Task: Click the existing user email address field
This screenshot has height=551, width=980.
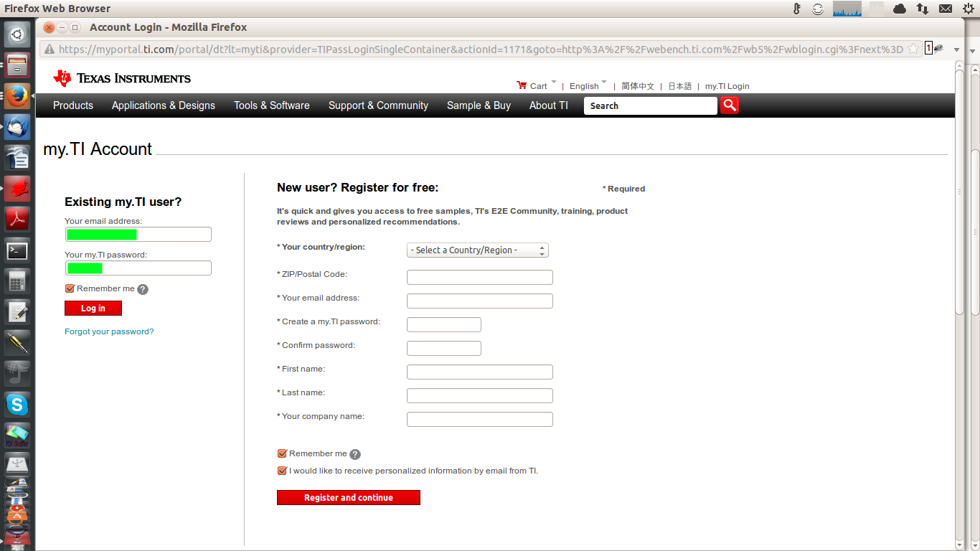Action: coord(138,235)
